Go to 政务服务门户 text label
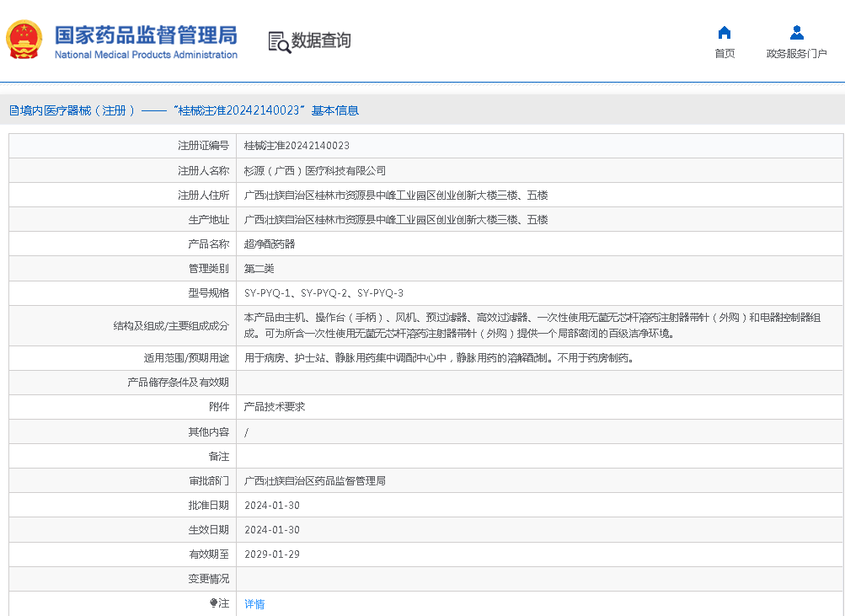Viewport: 845px width, 616px height. pos(796,54)
